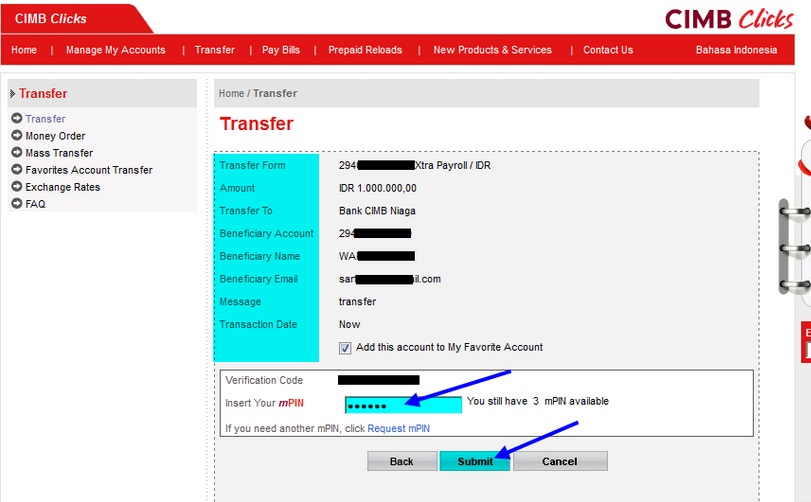
Task: Click the Beneficiary Name label
Action: pyautogui.click(x=260, y=256)
